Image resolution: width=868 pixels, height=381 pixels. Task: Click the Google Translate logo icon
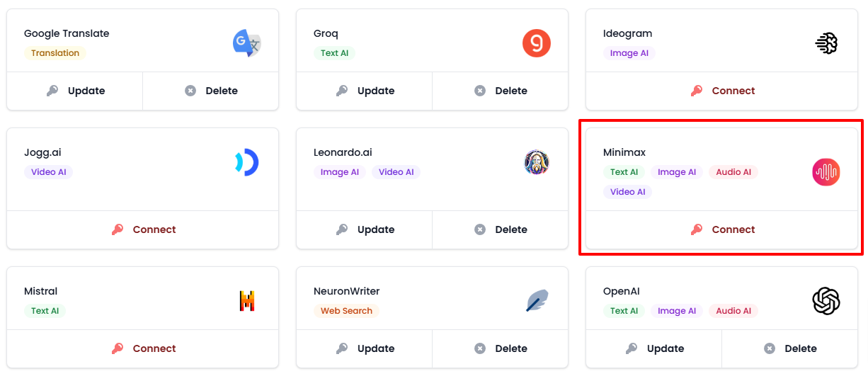(x=247, y=43)
